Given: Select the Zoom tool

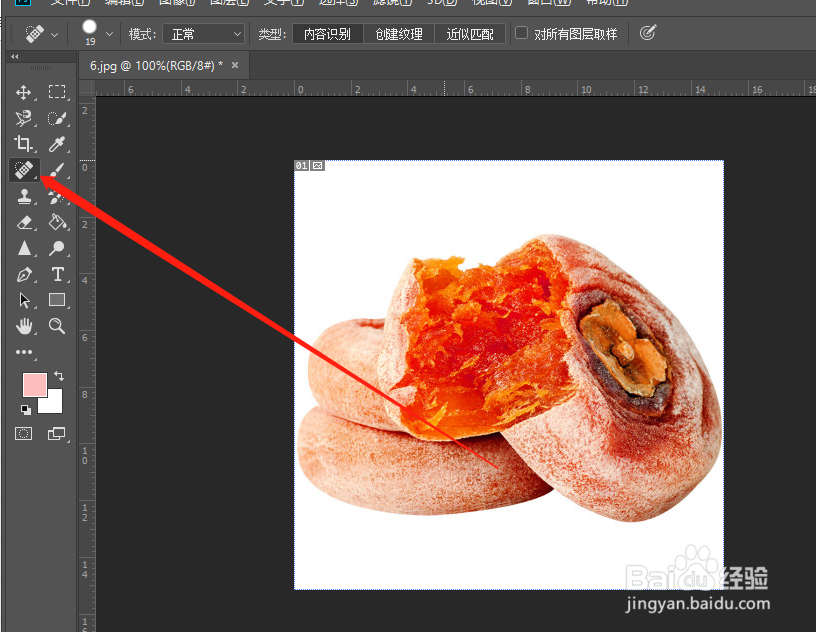Looking at the screenshot, I should click(57, 326).
